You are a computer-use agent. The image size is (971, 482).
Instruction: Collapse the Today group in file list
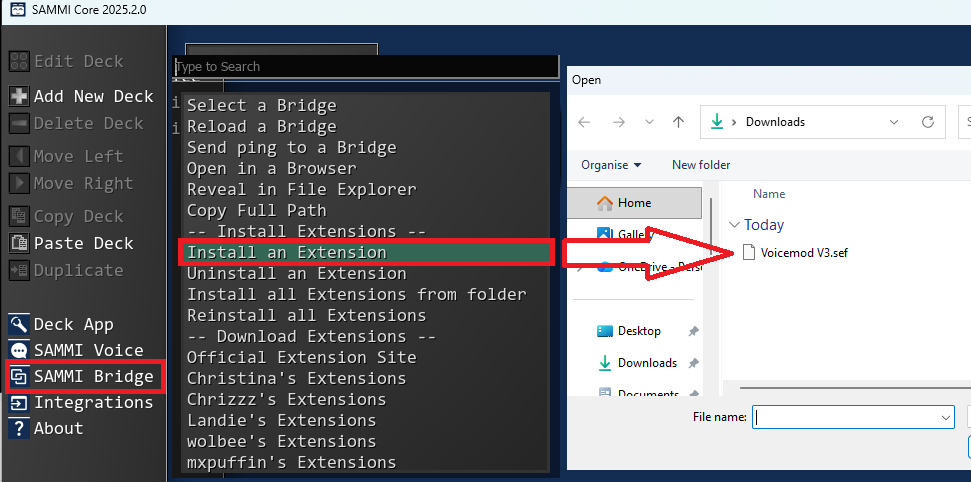735,225
